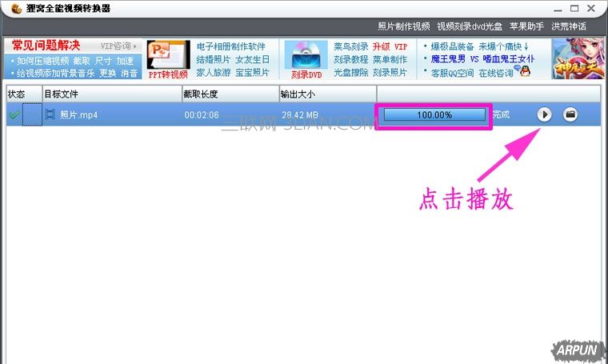Screen dimensions: 608x364
Task: Click the 状态 column header
Action: [24, 94]
